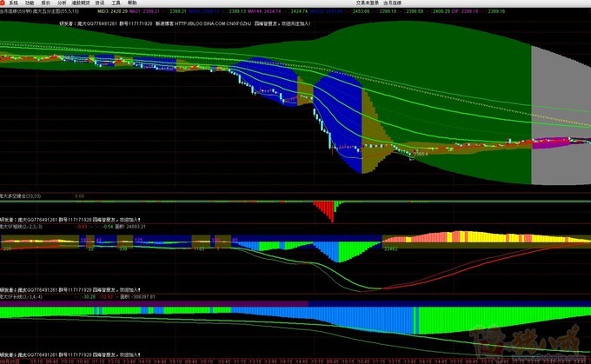
Task: Select the 5F短线(2,-2,3,-3) indicator title
Action: coord(21,227)
